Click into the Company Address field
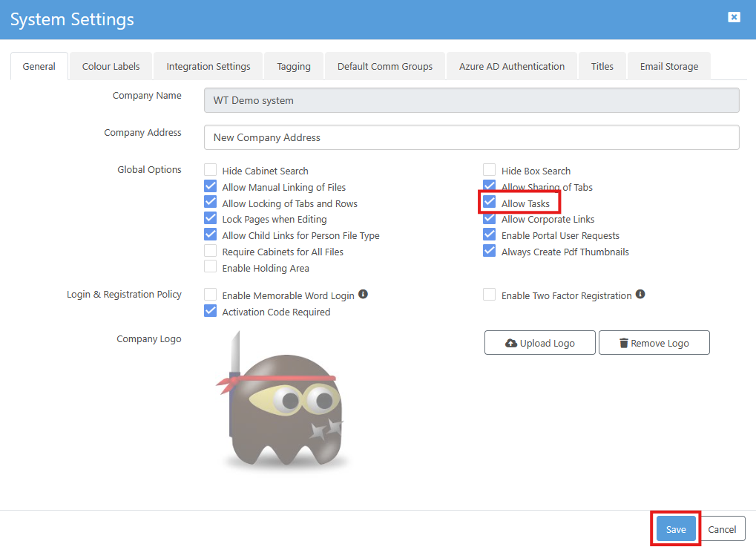Image resolution: width=756 pixels, height=547 pixels. pyautogui.click(x=472, y=137)
